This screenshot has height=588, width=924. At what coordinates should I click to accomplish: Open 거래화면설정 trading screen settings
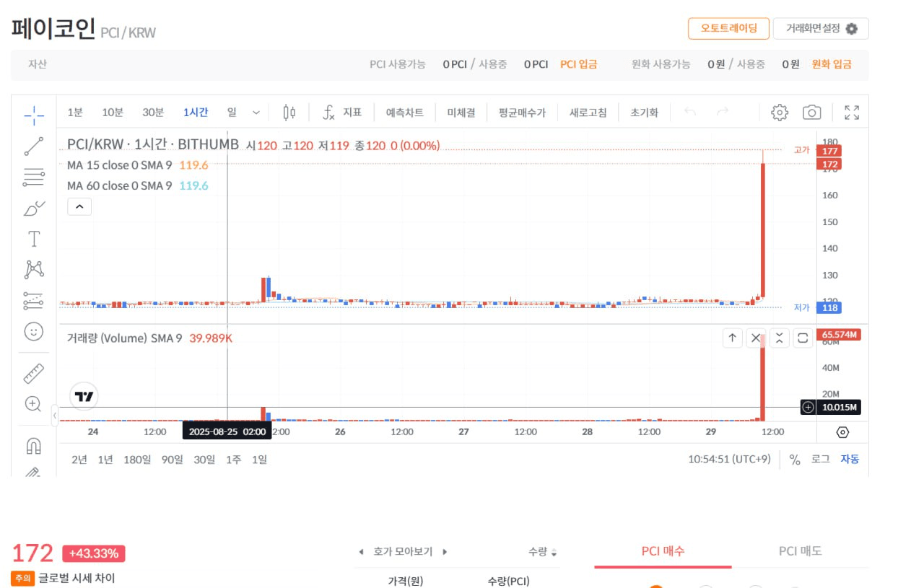(x=821, y=29)
